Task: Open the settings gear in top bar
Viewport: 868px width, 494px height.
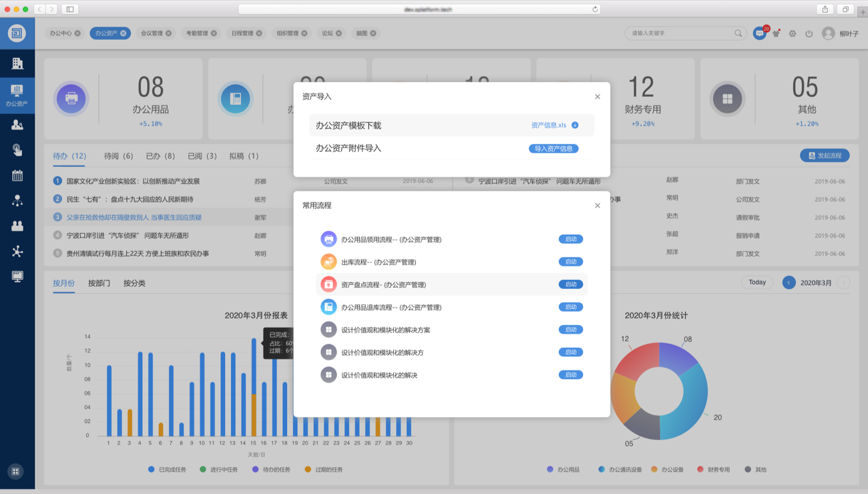Action: pos(793,33)
